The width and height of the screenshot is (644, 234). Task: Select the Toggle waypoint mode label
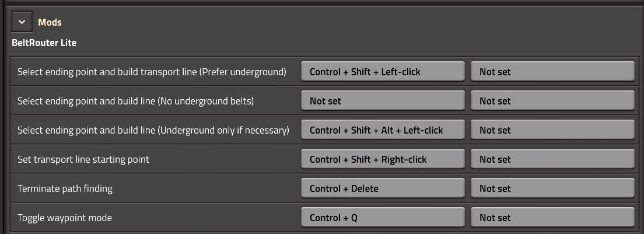pyautogui.click(x=65, y=218)
